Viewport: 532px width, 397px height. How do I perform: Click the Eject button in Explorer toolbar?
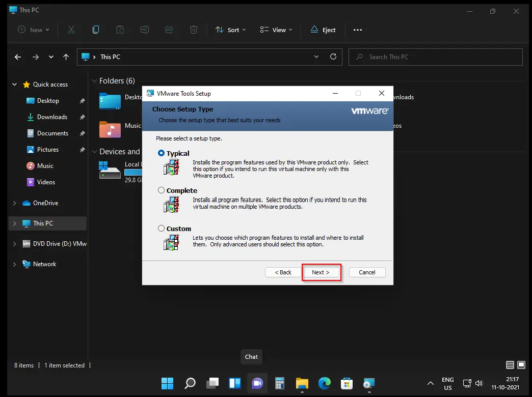tap(323, 30)
